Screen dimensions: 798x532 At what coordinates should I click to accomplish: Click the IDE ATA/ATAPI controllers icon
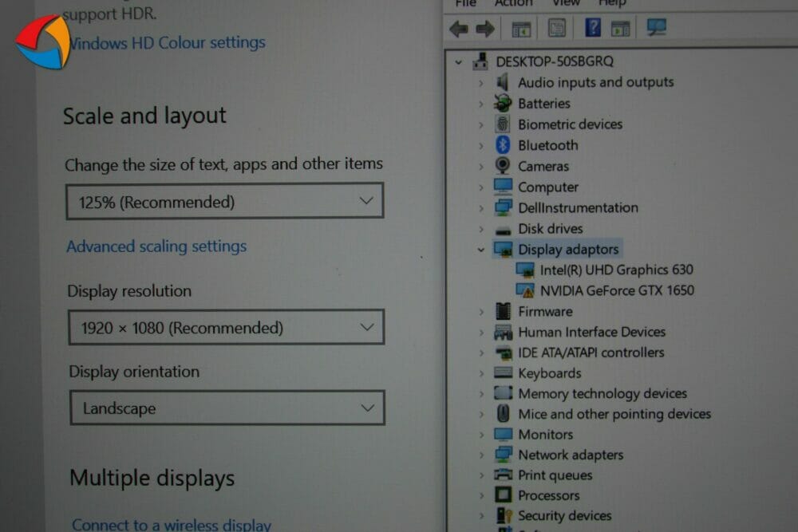click(x=504, y=353)
